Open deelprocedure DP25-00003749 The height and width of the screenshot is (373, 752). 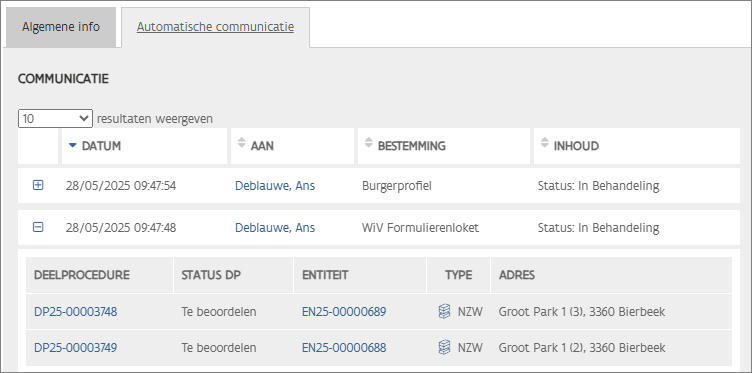[75, 348]
